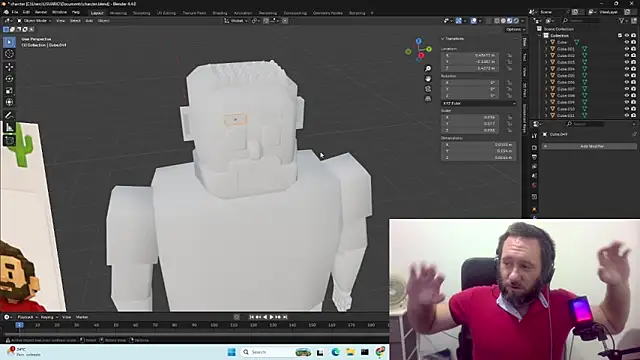
Task: Click the Location X value field
Action: tap(470, 55)
